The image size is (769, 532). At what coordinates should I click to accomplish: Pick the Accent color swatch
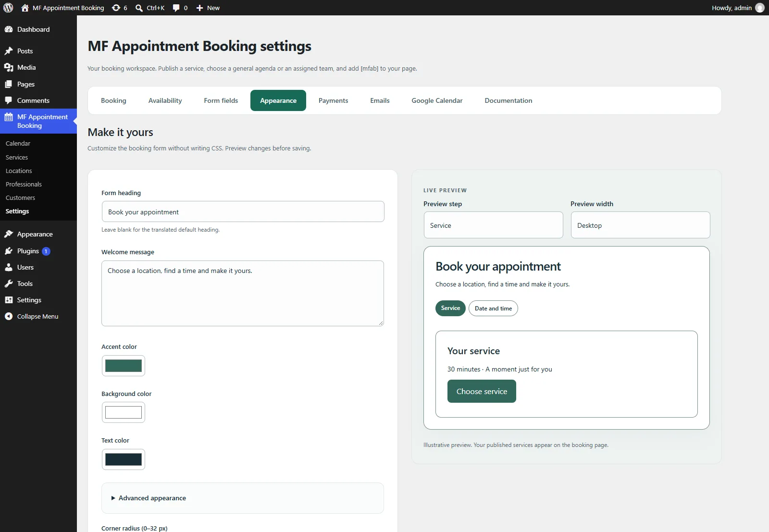pos(124,366)
